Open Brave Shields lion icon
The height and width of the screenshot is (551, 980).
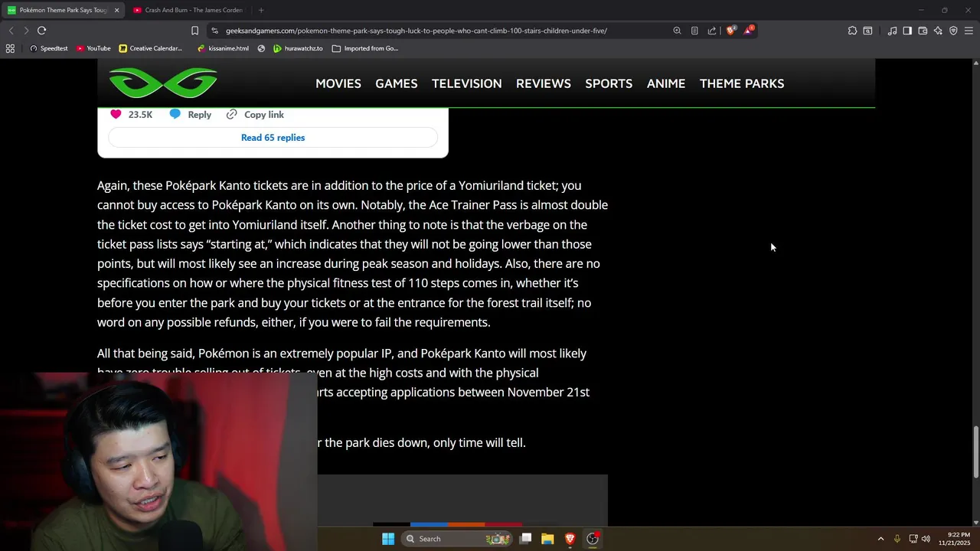(730, 31)
